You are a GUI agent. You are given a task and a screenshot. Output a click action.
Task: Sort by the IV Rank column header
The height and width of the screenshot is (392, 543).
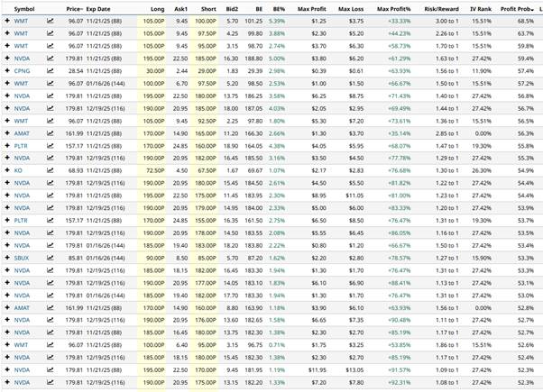point(481,9)
